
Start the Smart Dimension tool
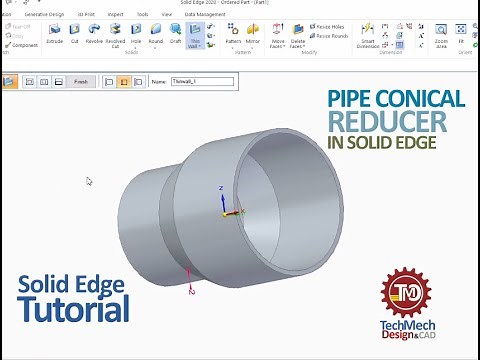tap(368, 35)
